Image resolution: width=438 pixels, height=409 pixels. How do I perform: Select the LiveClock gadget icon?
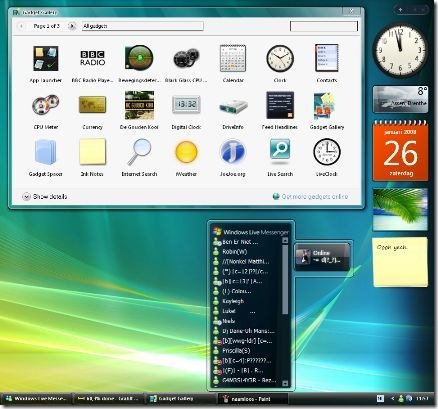[x=327, y=152]
